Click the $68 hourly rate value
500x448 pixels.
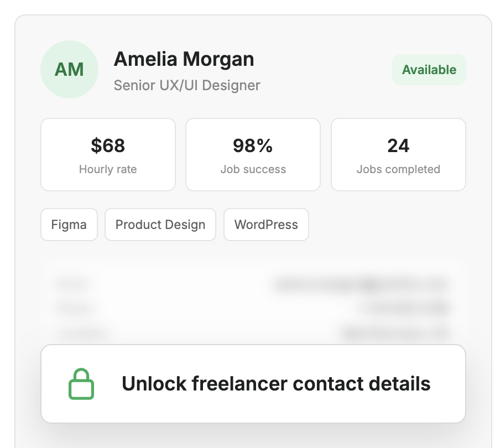[x=108, y=145]
